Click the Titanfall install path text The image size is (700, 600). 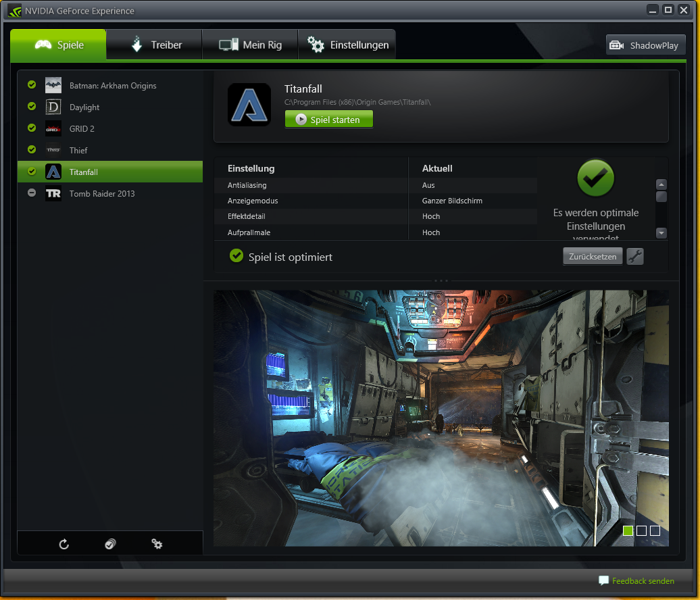pos(357,102)
